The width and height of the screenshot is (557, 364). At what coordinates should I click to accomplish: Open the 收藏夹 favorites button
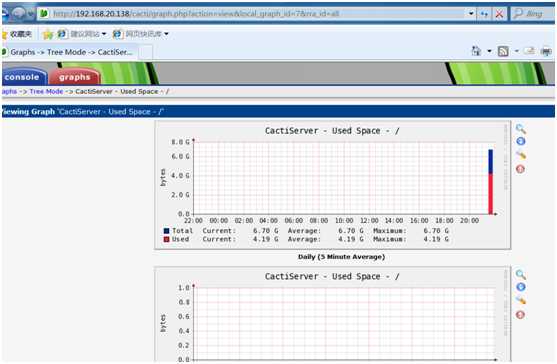coord(17,34)
